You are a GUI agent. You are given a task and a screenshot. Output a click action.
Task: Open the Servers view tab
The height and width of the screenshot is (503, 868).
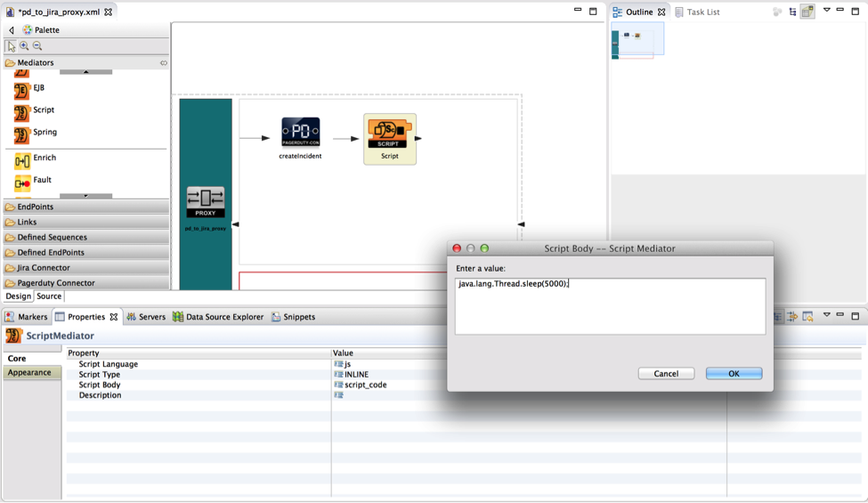[146, 317]
